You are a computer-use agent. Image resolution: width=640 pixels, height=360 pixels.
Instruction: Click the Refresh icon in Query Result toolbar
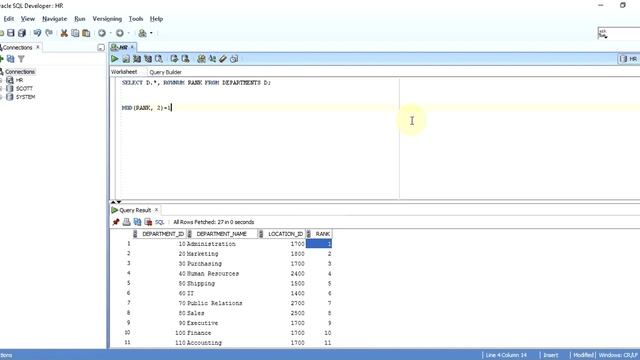[138, 222]
